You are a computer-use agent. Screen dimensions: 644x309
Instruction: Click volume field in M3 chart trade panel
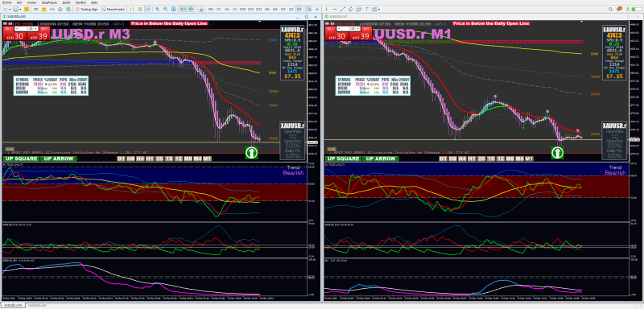point(27,30)
